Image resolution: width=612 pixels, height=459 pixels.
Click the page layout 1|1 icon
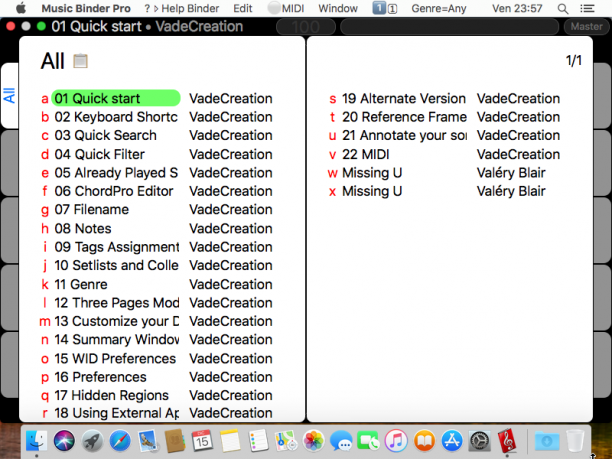coord(385,8)
